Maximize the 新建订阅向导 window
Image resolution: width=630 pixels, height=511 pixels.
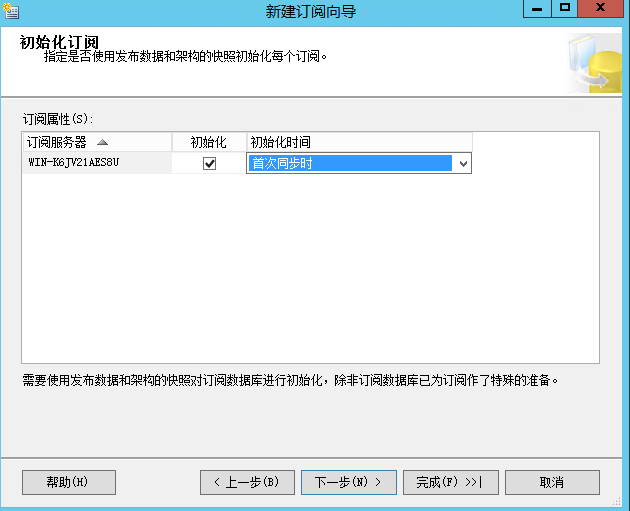coord(565,8)
